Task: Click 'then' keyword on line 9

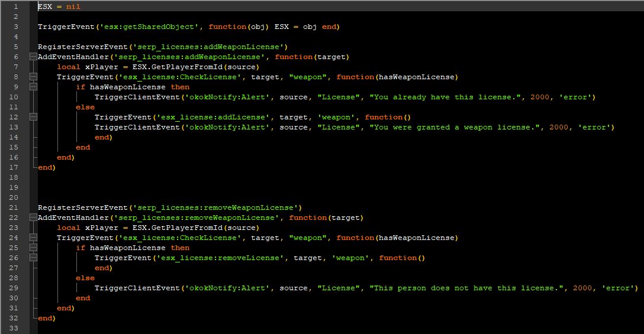Action: coord(180,87)
